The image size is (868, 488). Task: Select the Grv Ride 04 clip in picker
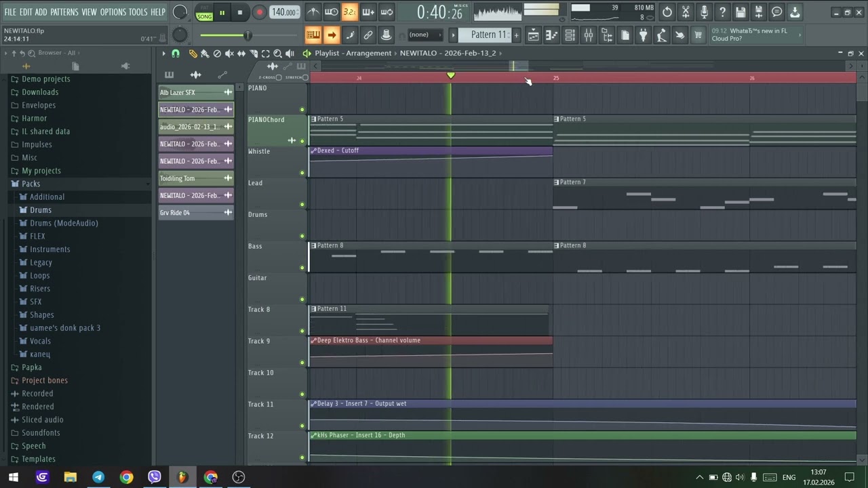196,213
